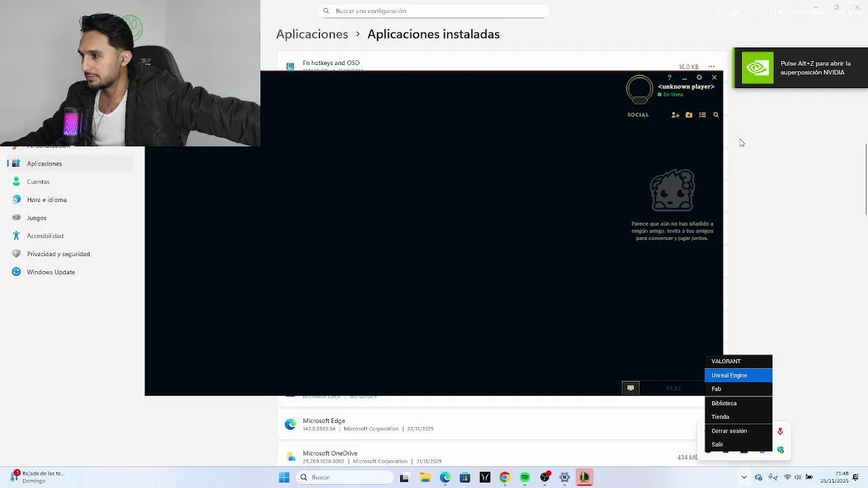
Task: Open File Explorer from the taskbar
Action: (x=425, y=477)
